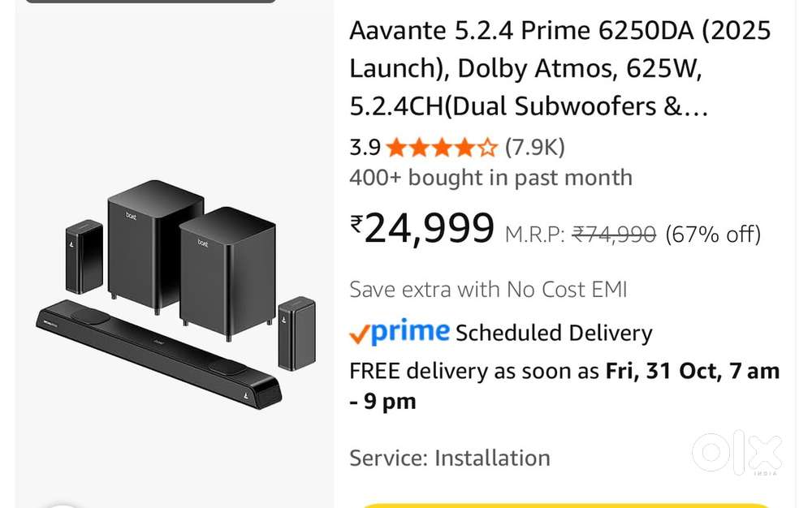Click the left large subwoofer in image
This screenshot has width=812, height=508.
pyautogui.click(x=155, y=242)
